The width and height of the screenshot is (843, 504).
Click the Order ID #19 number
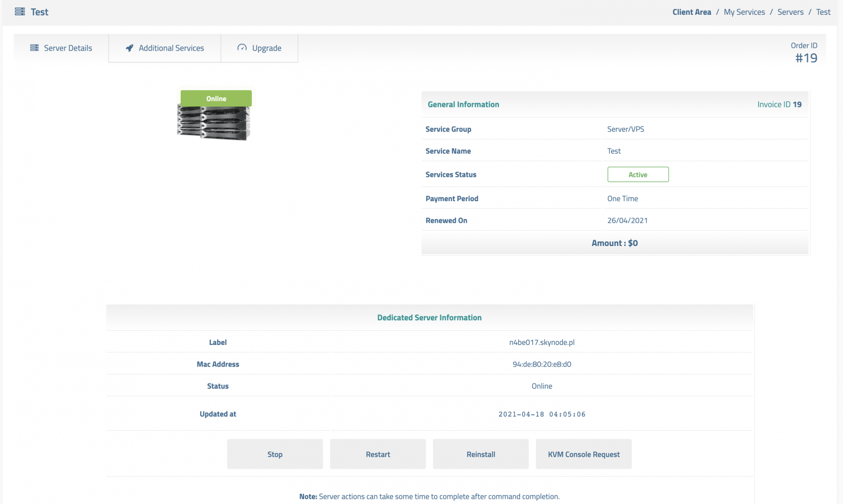(806, 58)
